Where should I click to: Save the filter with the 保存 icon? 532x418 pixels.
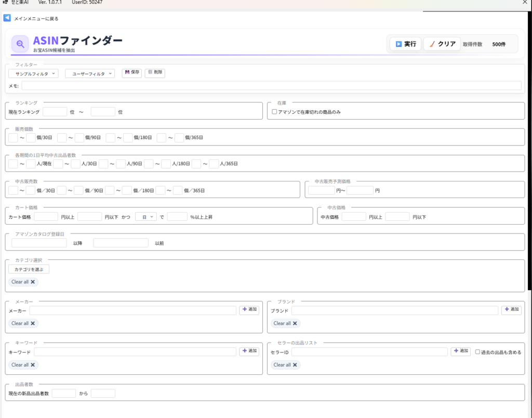point(132,73)
